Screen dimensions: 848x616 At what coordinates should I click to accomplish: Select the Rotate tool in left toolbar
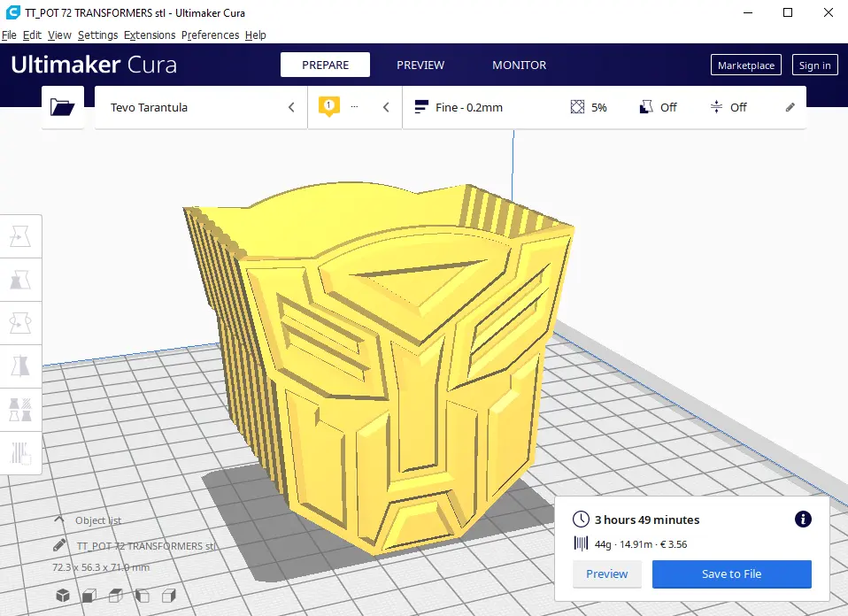coord(20,323)
